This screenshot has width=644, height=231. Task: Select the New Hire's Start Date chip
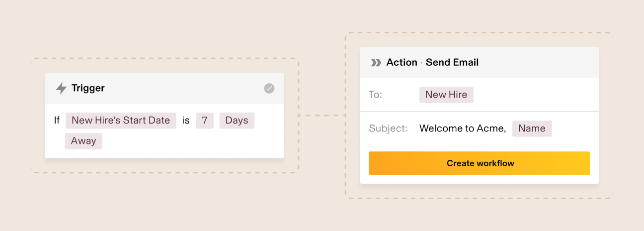[121, 120]
